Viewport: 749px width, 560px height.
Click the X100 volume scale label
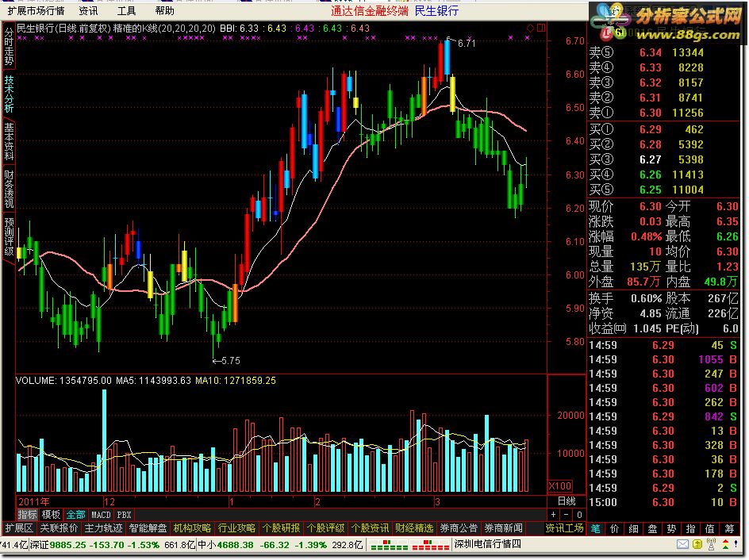click(560, 486)
